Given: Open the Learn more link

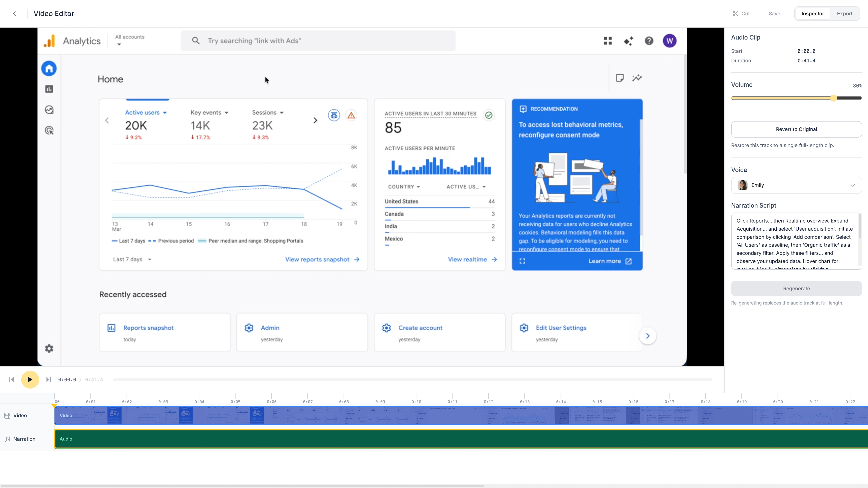Looking at the screenshot, I should (x=610, y=261).
